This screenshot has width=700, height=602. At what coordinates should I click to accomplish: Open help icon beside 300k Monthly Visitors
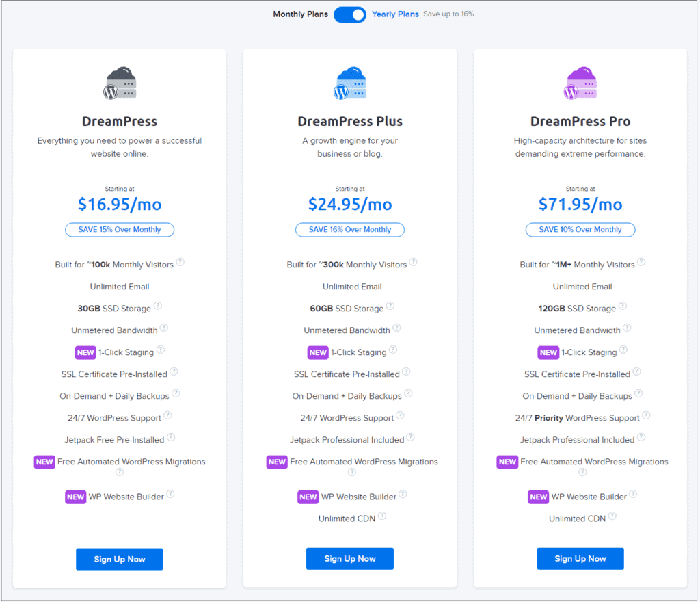click(414, 262)
